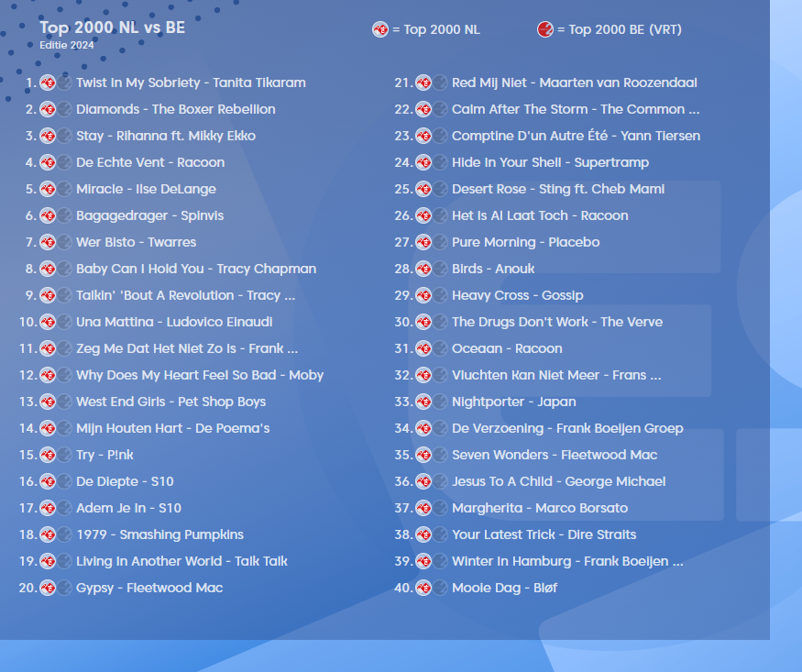Select 'Het Is Al Laat Toch - Racoon'
This screenshot has width=802, height=672.
coord(540,215)
